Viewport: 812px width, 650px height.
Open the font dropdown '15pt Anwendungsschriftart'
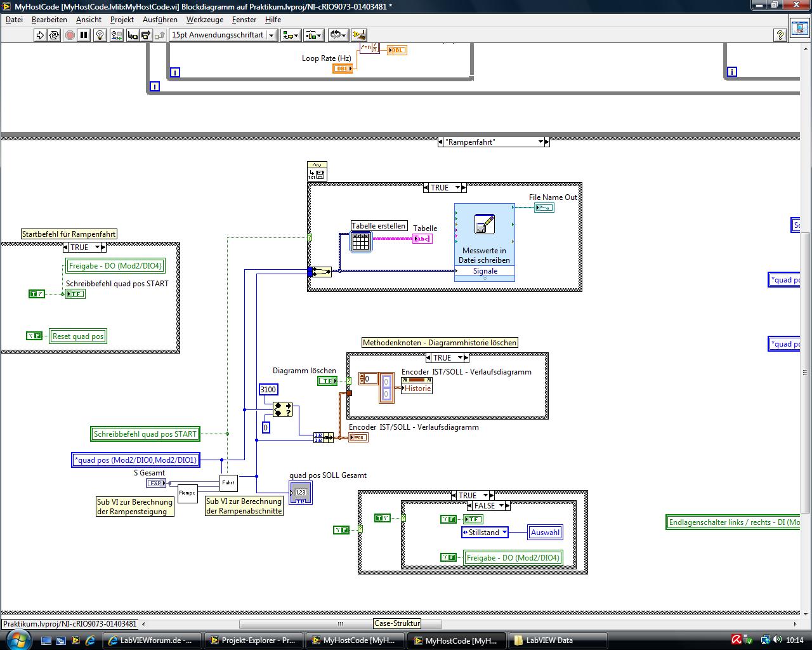tap(223, 35)
